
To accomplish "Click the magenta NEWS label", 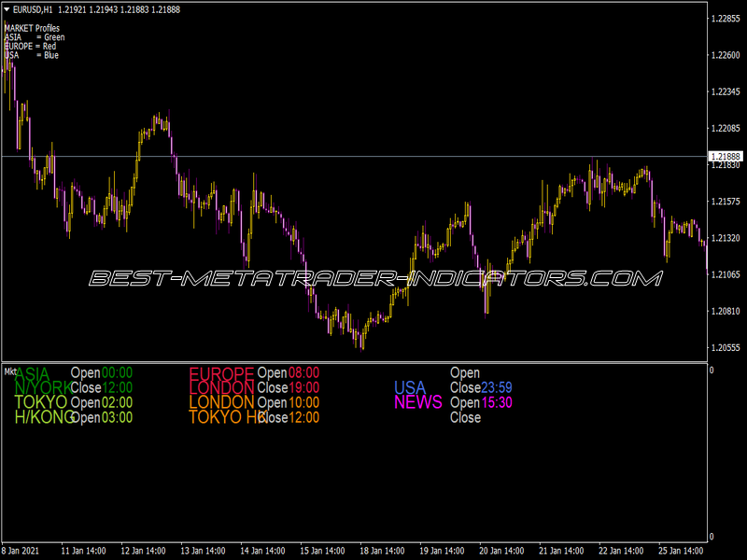I will coord(418,402).
